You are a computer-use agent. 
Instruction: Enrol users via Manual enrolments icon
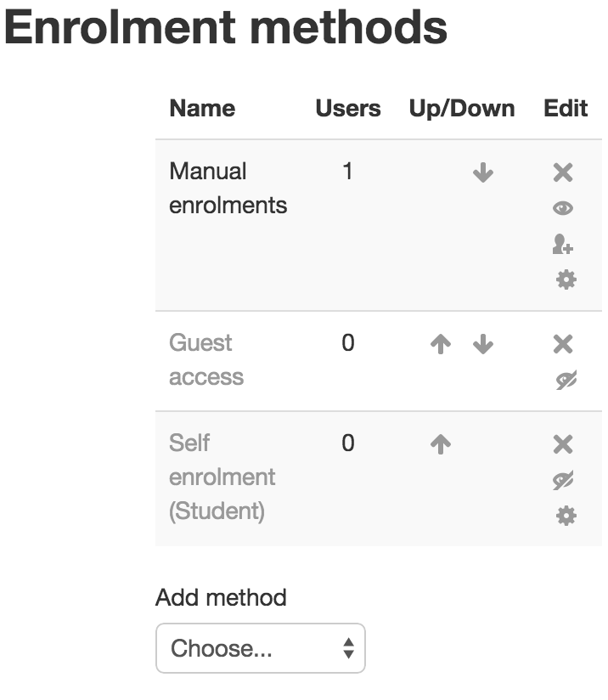563,244
